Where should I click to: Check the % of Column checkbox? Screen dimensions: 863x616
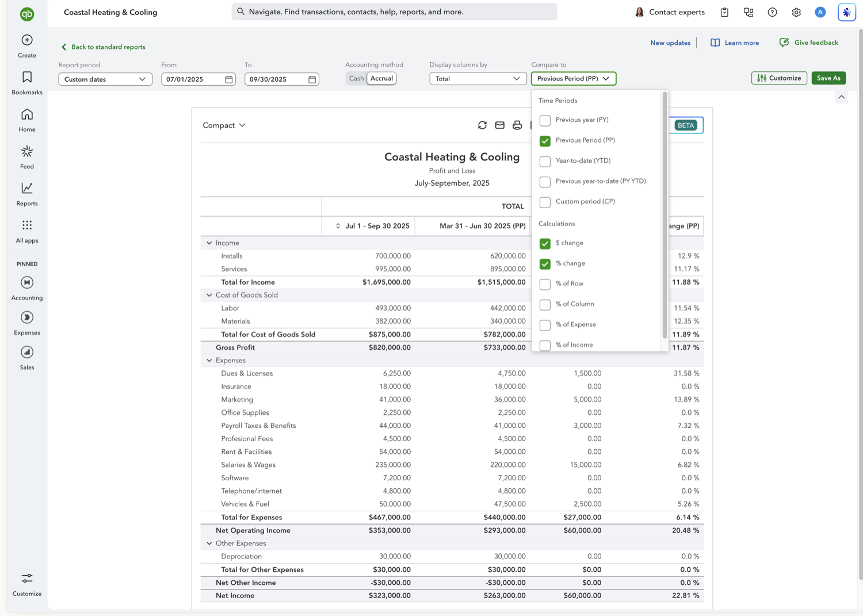(545, 305)
